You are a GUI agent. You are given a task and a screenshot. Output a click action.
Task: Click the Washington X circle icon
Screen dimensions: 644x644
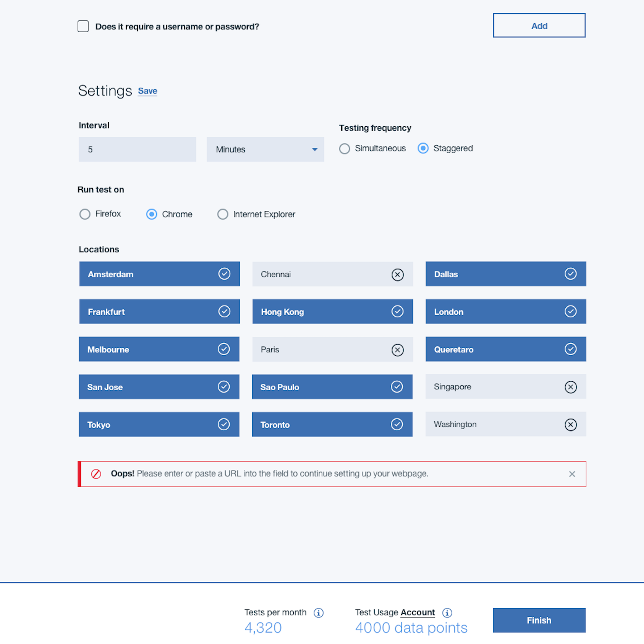[571, 425]
